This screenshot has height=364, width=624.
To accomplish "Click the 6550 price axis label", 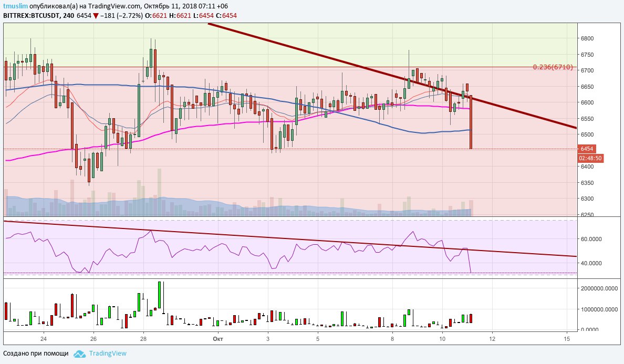I will tap(587, 119).
